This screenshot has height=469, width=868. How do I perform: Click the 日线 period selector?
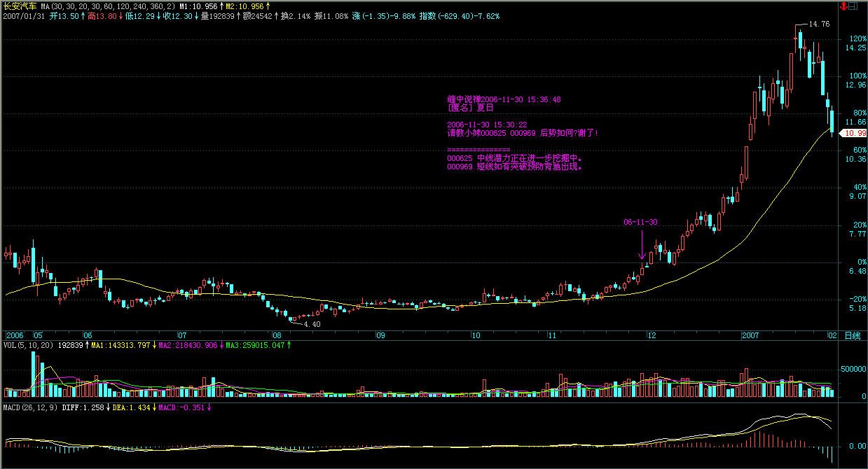click(x=852, y=335)
